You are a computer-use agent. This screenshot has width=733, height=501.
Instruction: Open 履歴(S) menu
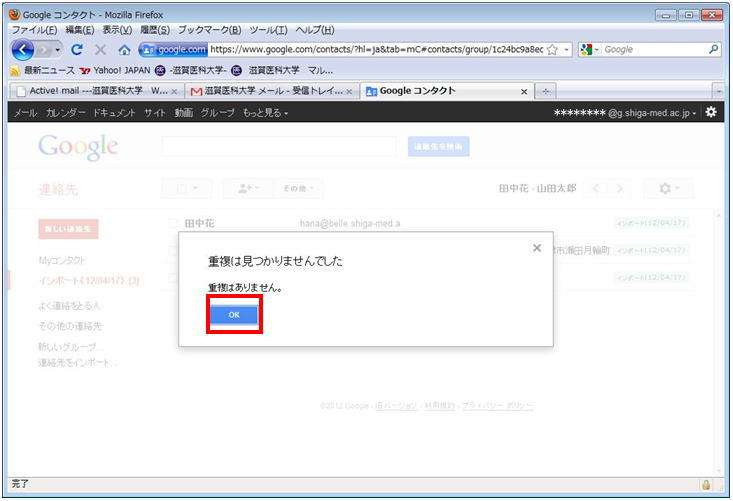click(155, 30)
